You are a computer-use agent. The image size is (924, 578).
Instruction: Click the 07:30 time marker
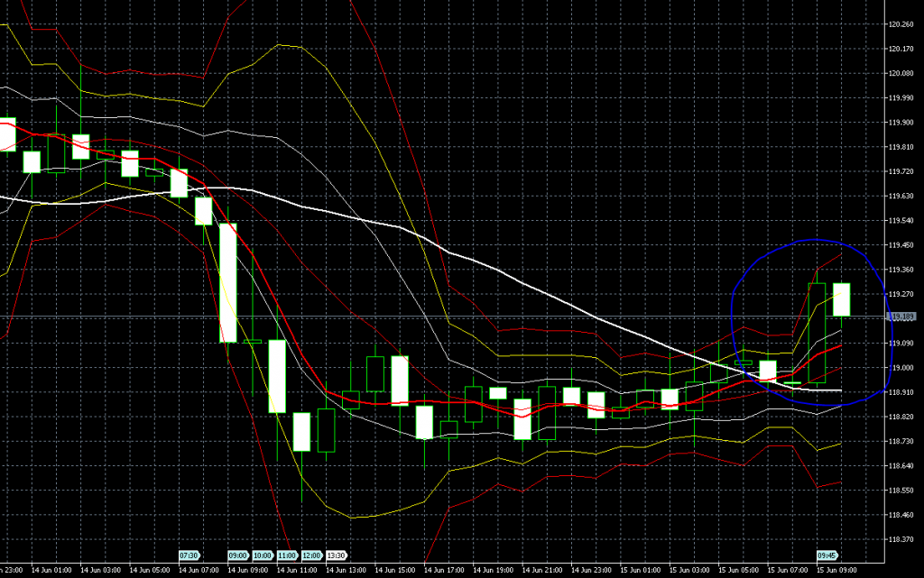coord(189,555)
